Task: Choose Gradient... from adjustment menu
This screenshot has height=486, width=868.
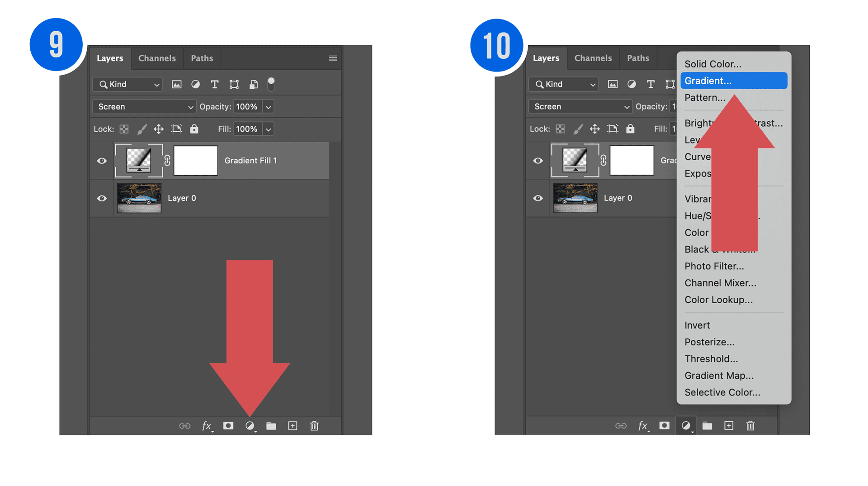Action: [x=734, y=81]
